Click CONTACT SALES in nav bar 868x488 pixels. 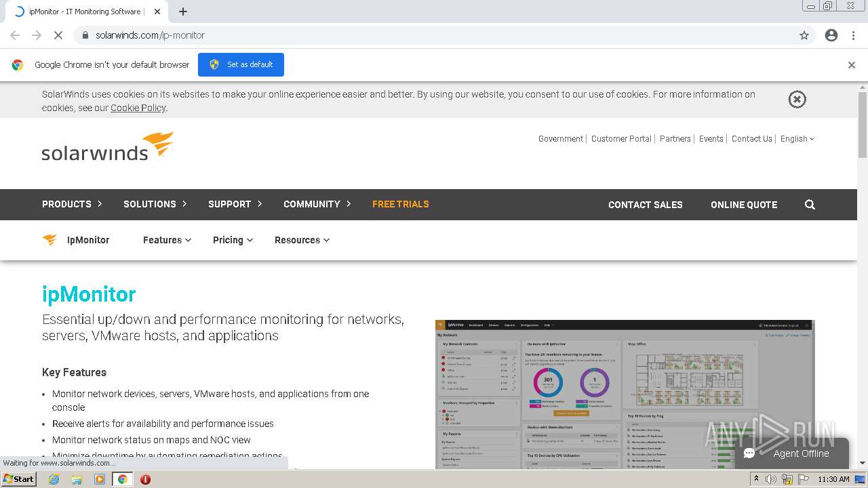coord(646,205)
